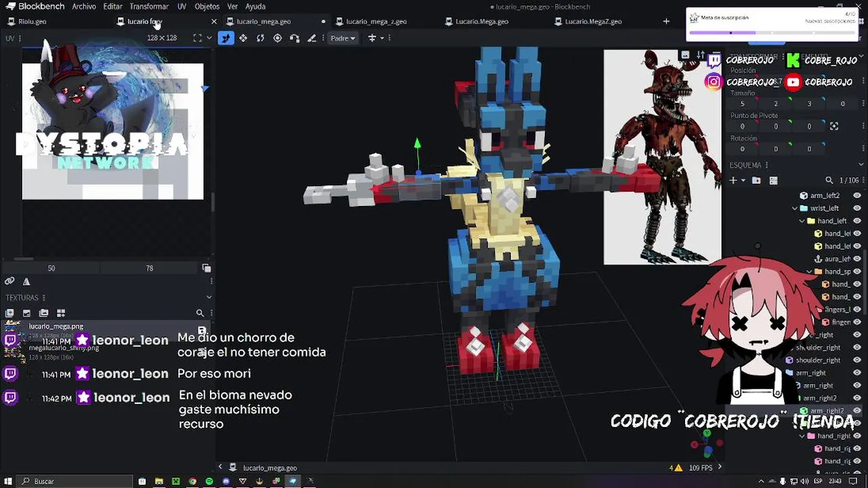Click the Windows Start button
The height and width of the screenshot is (488, 868).
[x=8, y=481]
